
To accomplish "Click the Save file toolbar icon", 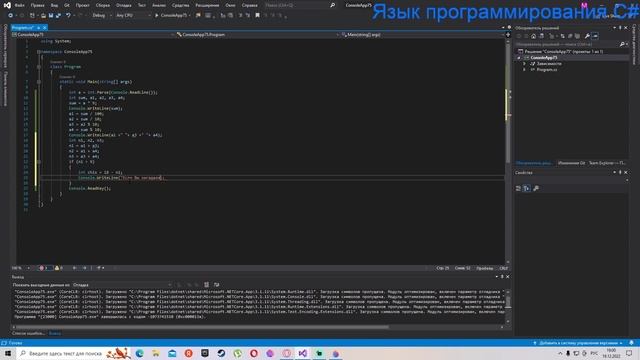I will click(51, 16).
